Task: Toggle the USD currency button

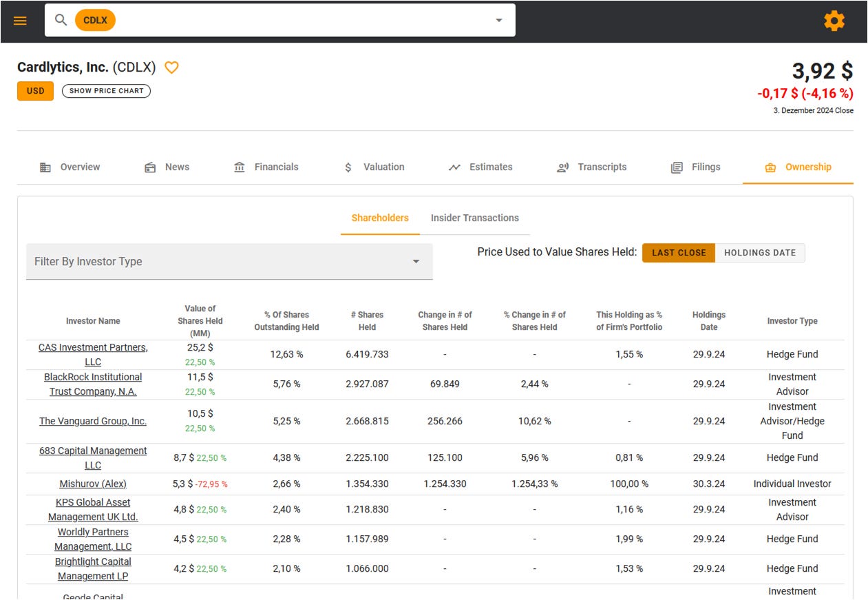Action: [x=35, y=91]
